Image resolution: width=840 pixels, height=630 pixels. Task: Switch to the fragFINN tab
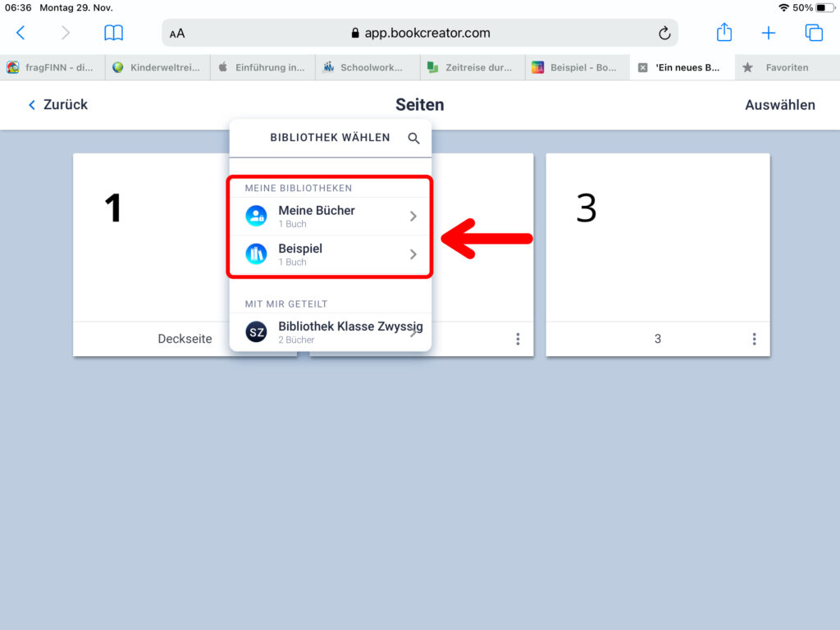click(52, 68)
